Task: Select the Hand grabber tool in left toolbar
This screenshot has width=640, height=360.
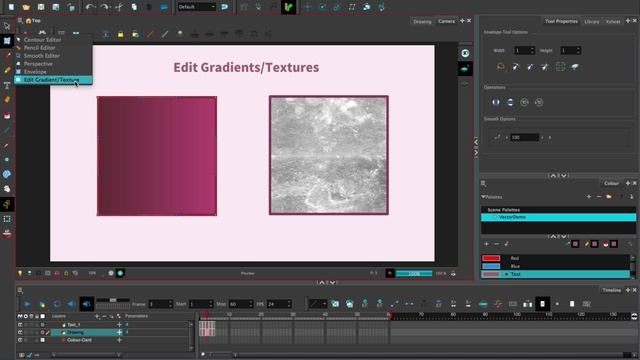Action: click(7, 189)
